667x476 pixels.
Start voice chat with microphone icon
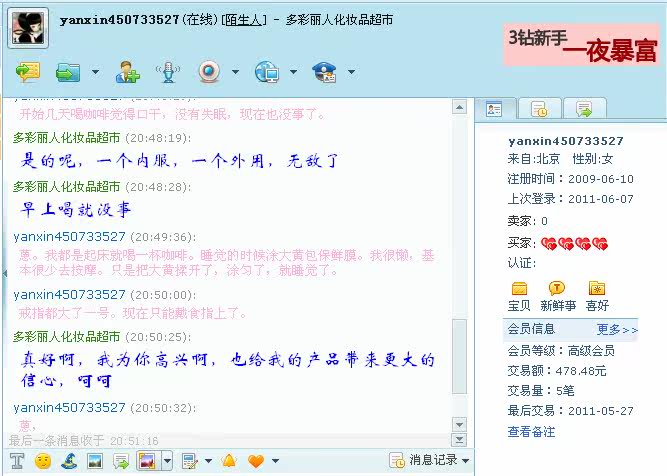click(x=168, y=71)
